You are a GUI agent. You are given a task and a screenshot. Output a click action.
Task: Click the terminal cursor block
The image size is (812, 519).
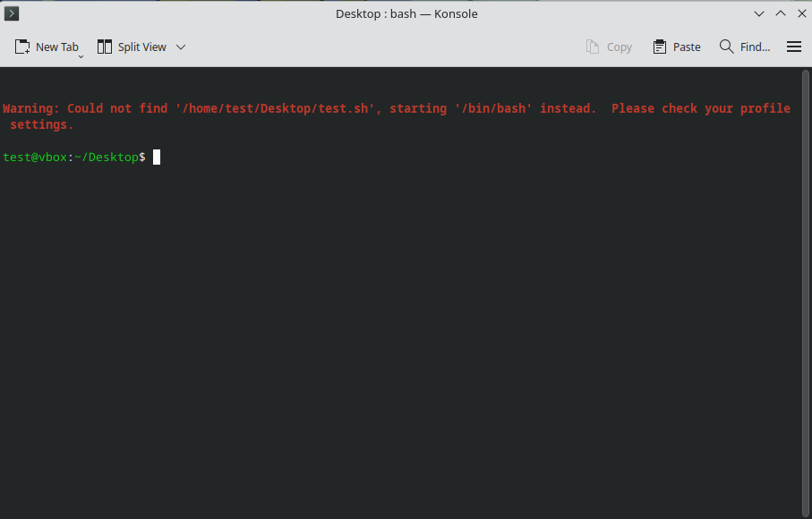coord(157,157)
